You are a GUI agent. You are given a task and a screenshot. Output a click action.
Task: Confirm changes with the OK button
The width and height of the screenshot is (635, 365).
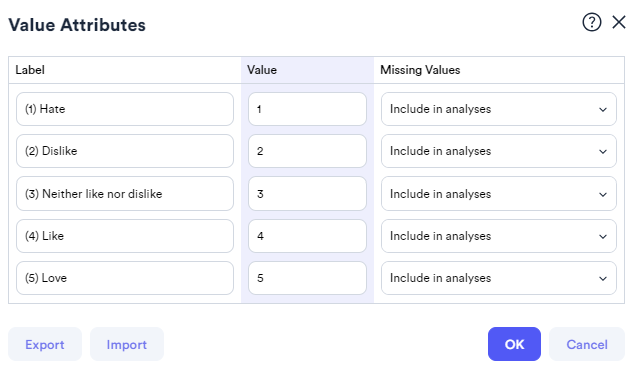tap(514, 344)
